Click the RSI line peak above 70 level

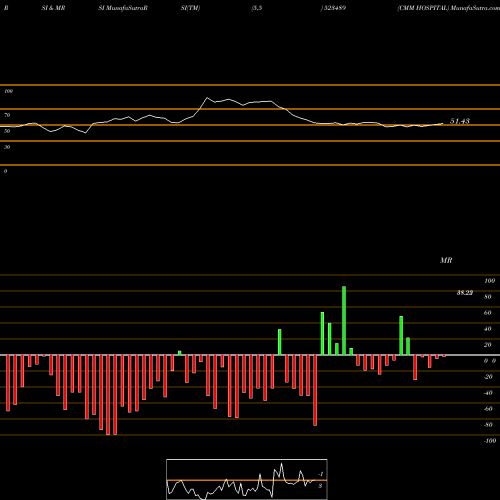[x=207, y=98]
